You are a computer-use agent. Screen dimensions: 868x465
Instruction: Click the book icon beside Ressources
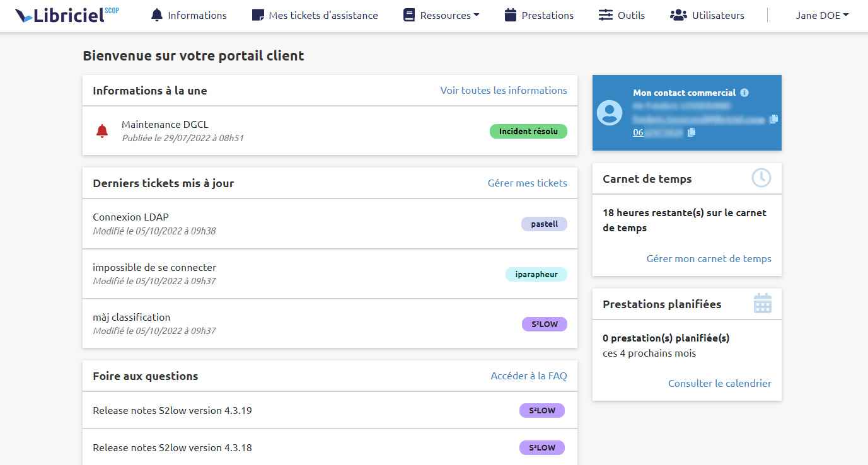point(409,15)
